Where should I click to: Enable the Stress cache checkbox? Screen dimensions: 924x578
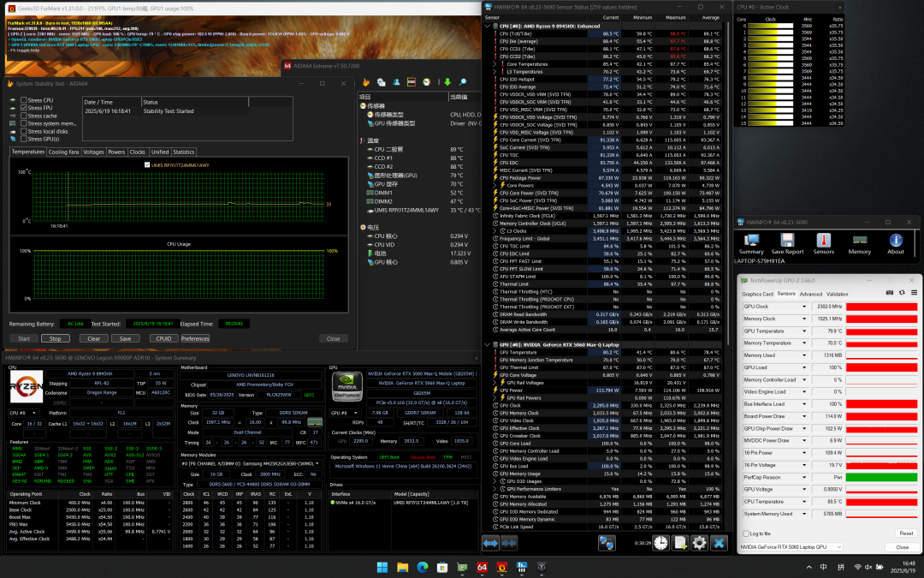24,116
